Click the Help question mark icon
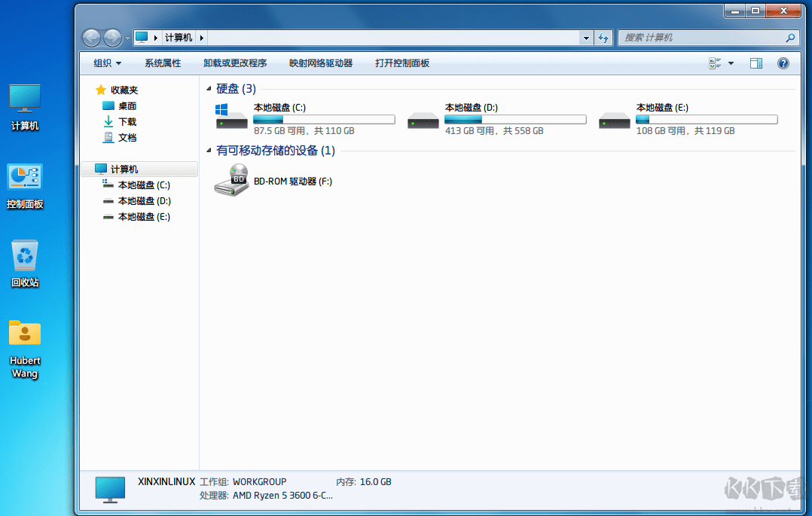This screenshot has width=812, height=516. point(783,63)
